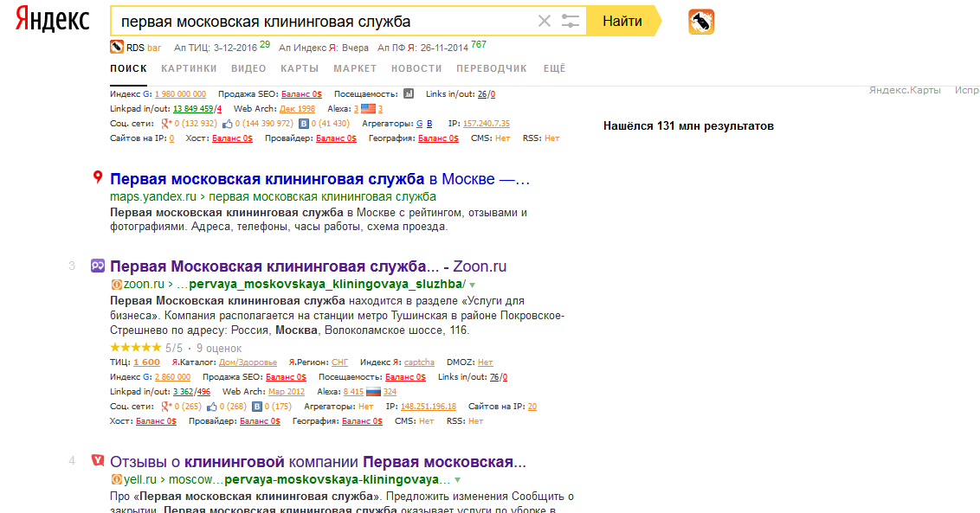Click the orange RDS icon before zoon.ru URL
The width and height of the screenshot is (980, 513).
click(116, 285)
